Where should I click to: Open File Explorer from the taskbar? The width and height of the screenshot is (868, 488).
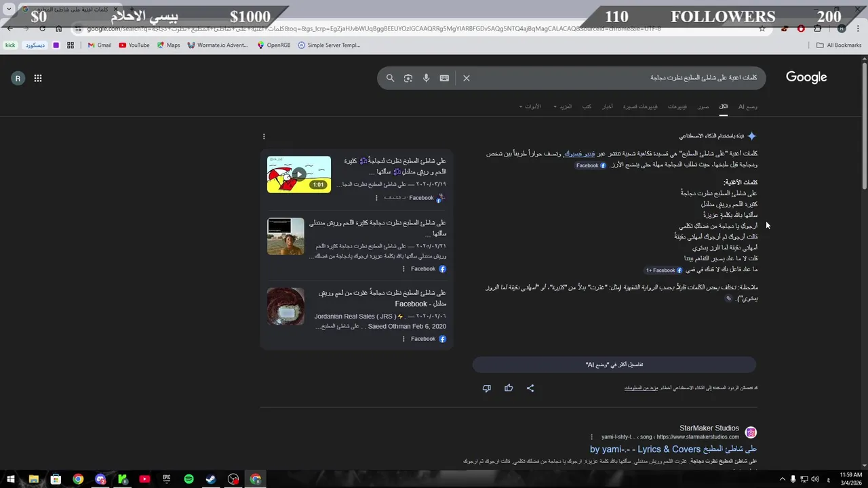[33, 479]
